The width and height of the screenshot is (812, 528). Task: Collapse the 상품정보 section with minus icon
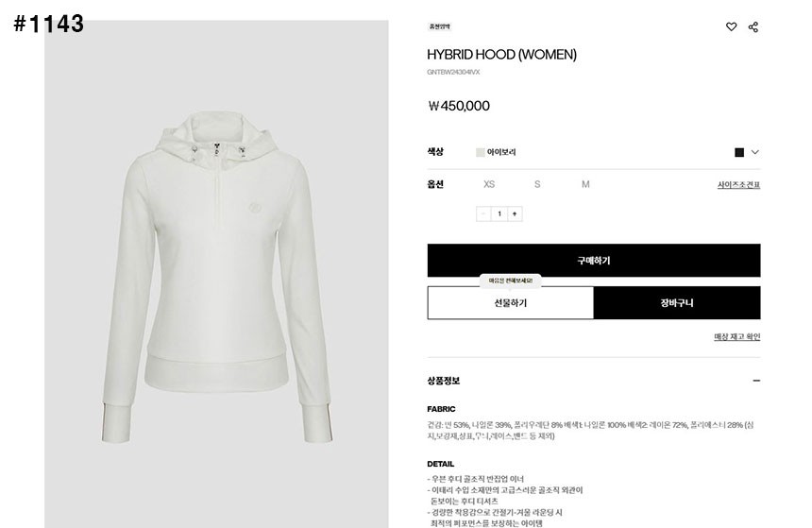(756, 381)
